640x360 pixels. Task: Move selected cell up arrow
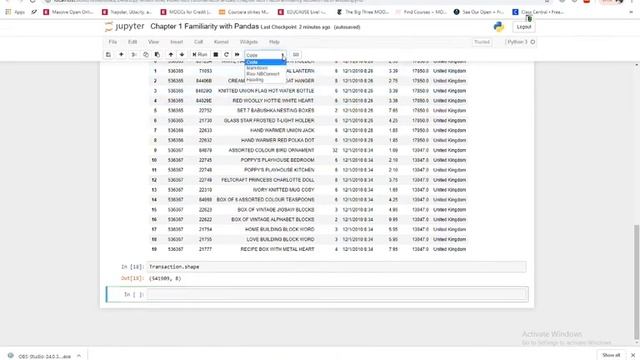click(x=171, y=55)
